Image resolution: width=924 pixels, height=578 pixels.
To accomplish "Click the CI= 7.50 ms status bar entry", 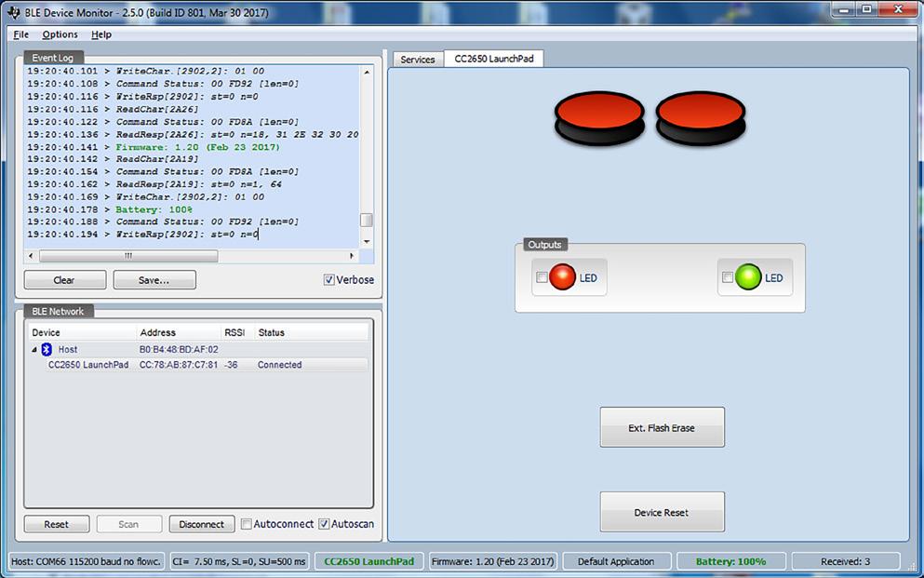I will pos(239,561).
